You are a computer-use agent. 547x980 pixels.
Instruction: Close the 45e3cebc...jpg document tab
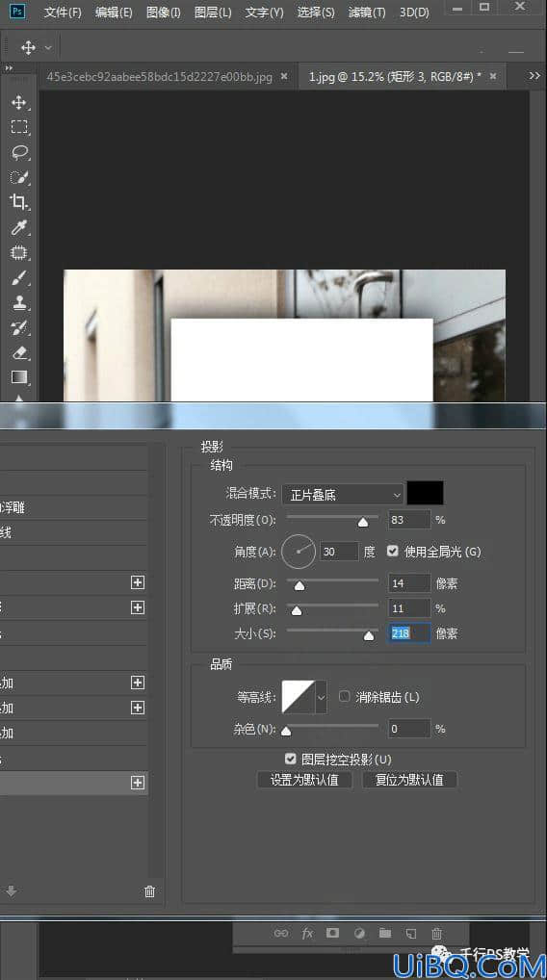click(284, 76)
